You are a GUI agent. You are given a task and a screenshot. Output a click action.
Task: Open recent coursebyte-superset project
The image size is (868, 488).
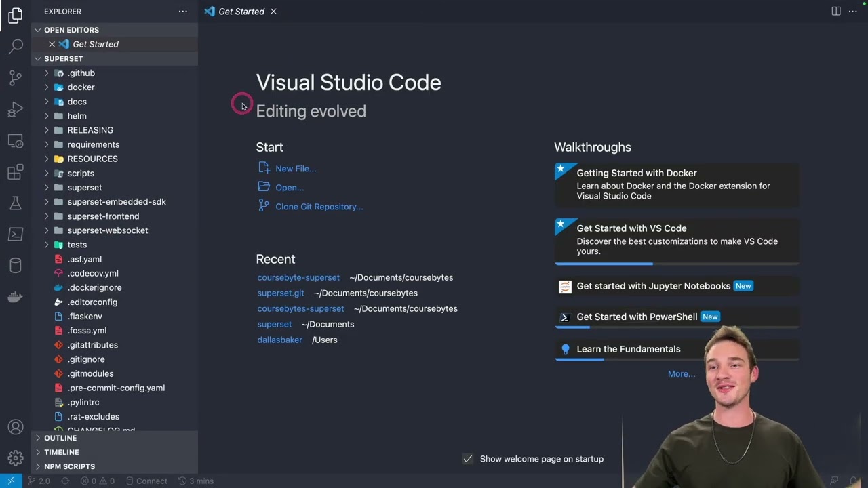298,277
